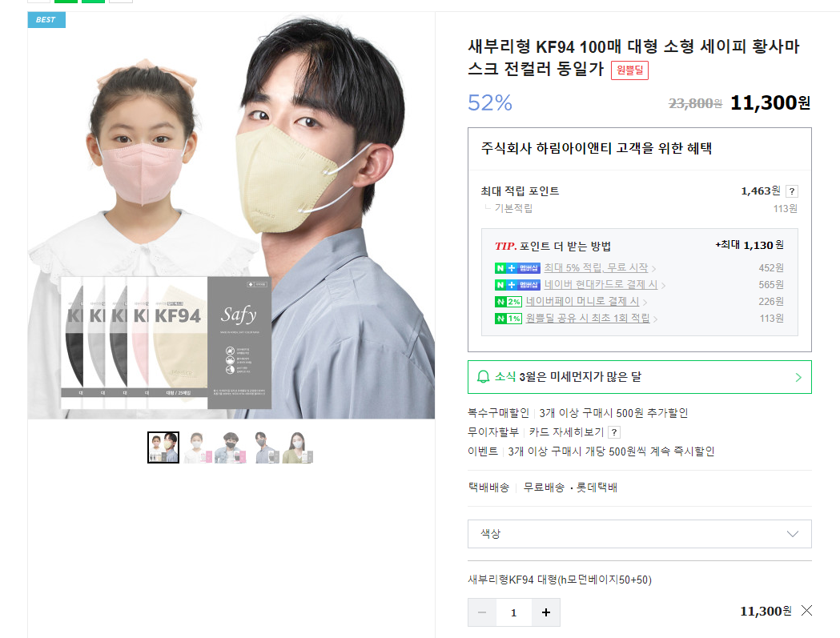Click the question mark next to 1,463원 points
This screenshot has width=840, height=638.
[792, 191]
